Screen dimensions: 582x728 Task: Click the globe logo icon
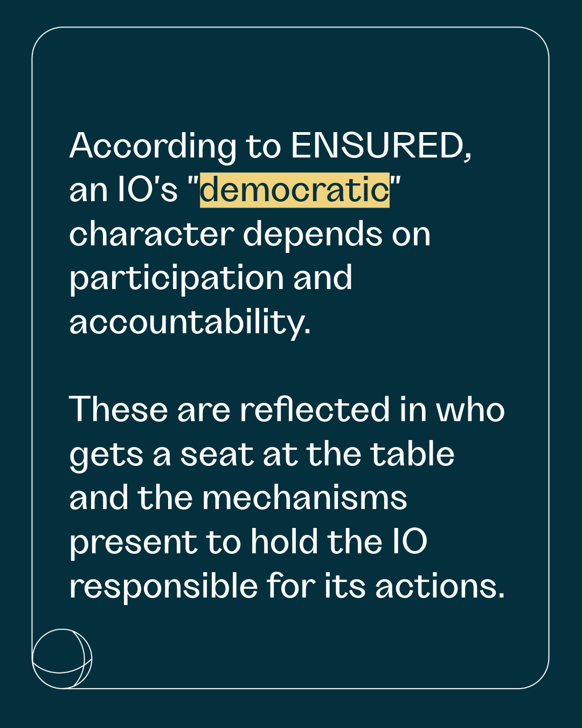tap(61, 658)
